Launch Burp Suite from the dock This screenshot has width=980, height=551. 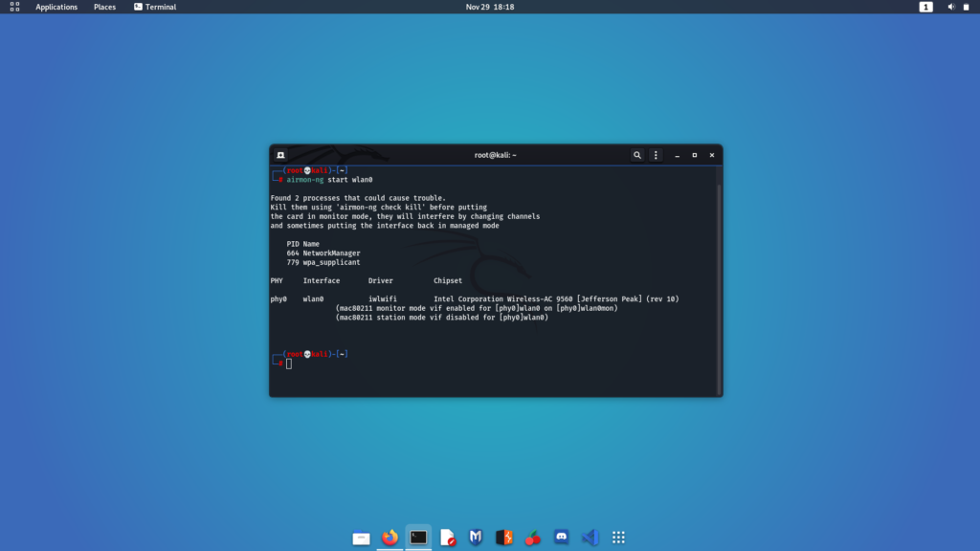503,538
